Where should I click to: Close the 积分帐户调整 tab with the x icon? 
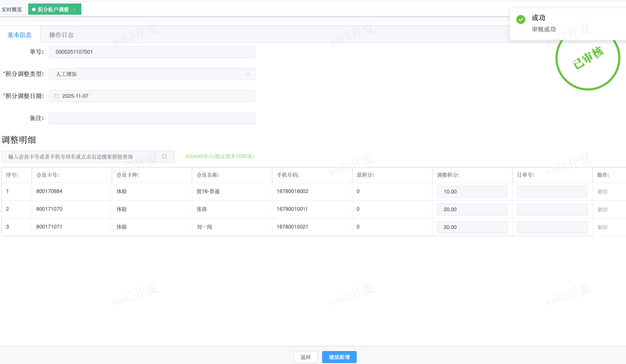(x=74, y=10)
